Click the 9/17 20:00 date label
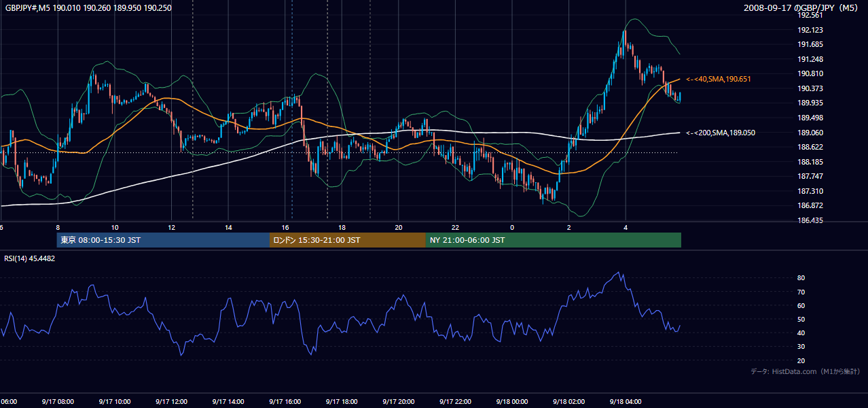The width and height of the screenshot is (868, 408). point(399,401)
